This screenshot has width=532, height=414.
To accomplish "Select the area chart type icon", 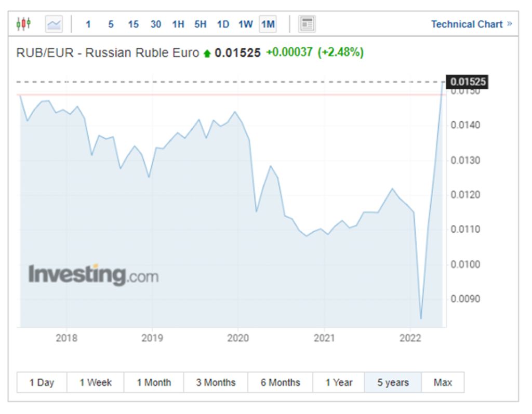I will pyautogui.click(x=54, y=24).
